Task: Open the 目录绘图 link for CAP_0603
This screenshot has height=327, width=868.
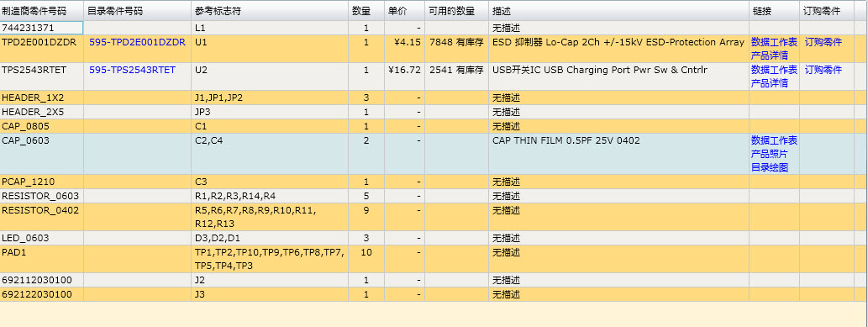Action: 769,167
